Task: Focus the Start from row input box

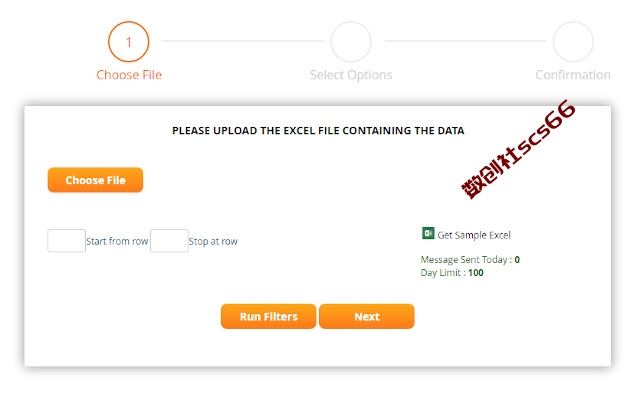Action: [66, 241]
